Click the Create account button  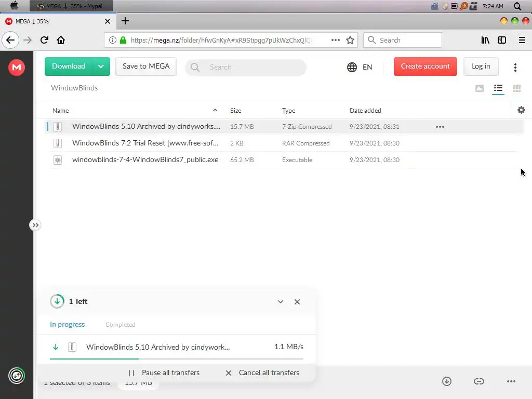pos(425,66)
